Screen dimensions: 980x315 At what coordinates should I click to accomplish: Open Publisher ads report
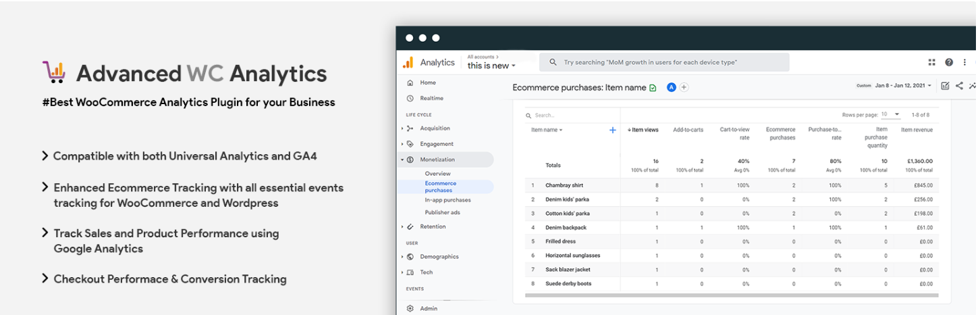pyautogui.click(x=442, y=212)
